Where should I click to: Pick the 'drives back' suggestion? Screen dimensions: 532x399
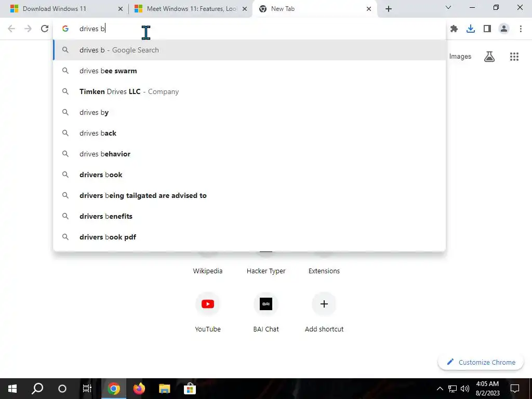(249, 133)
